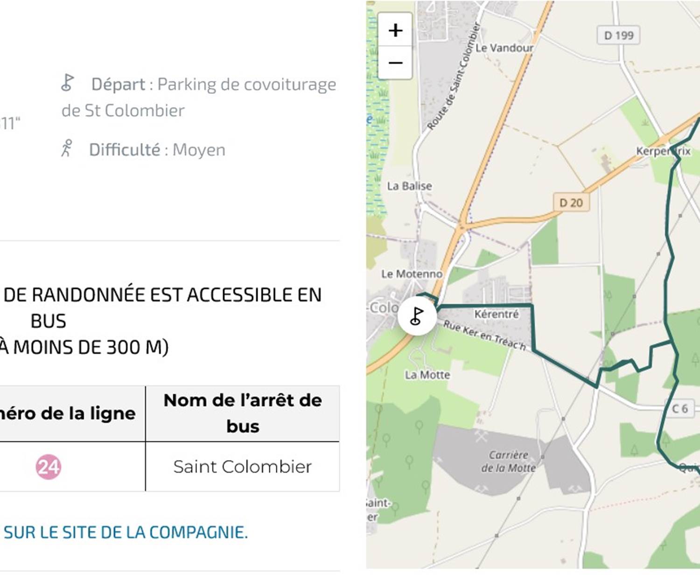Screen dimensions: 700x588
Task: Click the D 199 road shield
Action: click(x=618, y=35)
